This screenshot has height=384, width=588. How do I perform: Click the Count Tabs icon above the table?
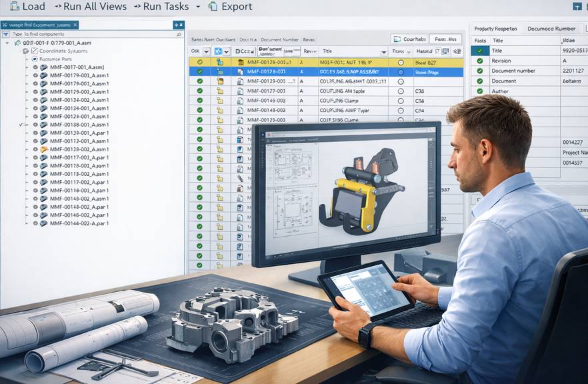point(397,38)
